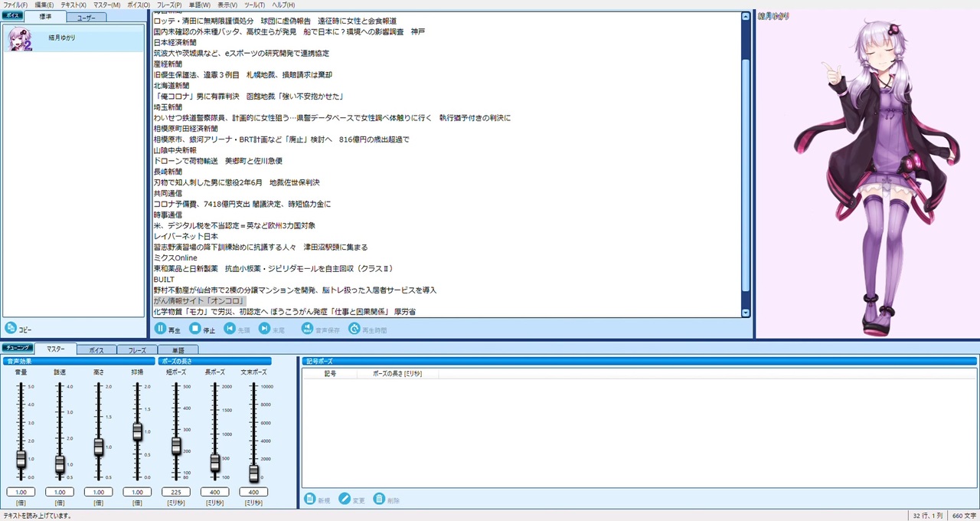This screenshot has width=980, height=521.
Task: Open the ヘルプ(H) menu
Action: (283, 5)
